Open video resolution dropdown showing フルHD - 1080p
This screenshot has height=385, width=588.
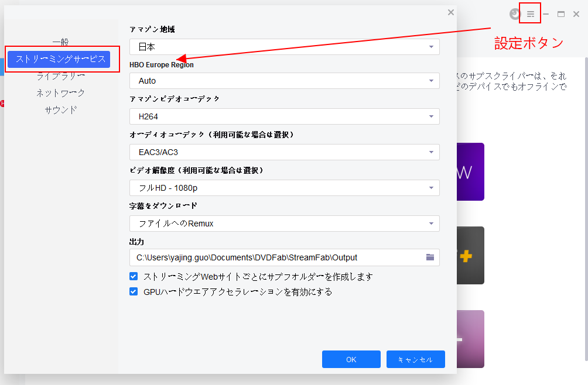tap(285, 188)
